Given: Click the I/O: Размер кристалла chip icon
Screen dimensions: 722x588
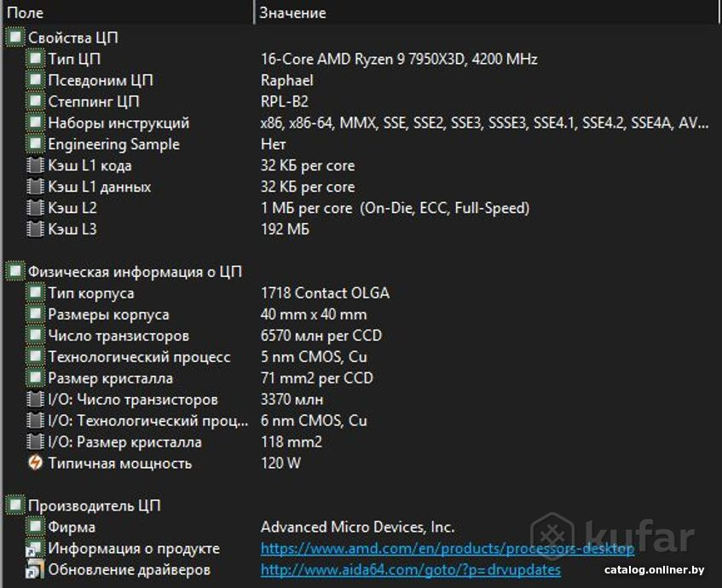Looking at the screenshot, I should 34,442.
